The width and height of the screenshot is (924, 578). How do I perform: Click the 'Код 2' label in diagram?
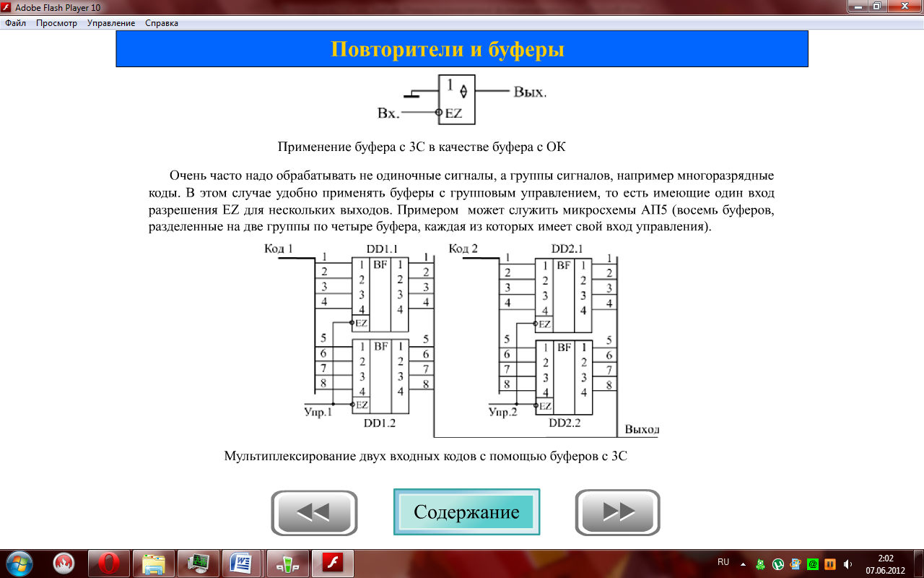pyautogui.click(x=463, y=249)
